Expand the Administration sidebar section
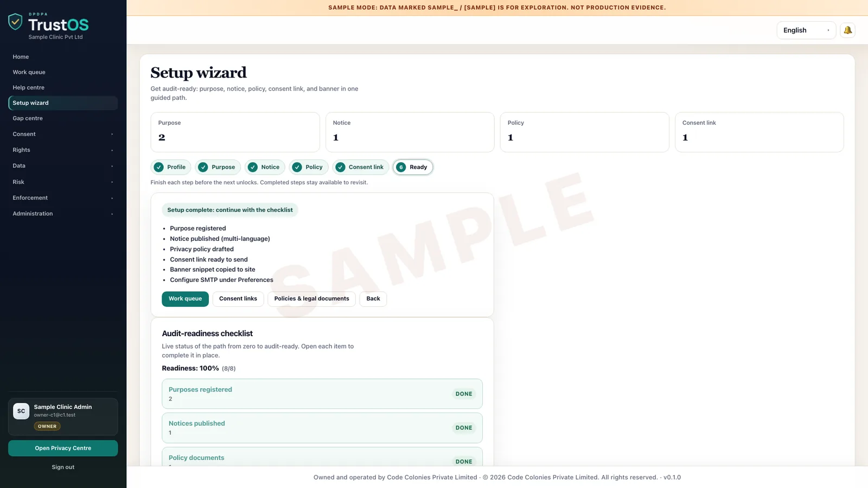 [63, 214]
